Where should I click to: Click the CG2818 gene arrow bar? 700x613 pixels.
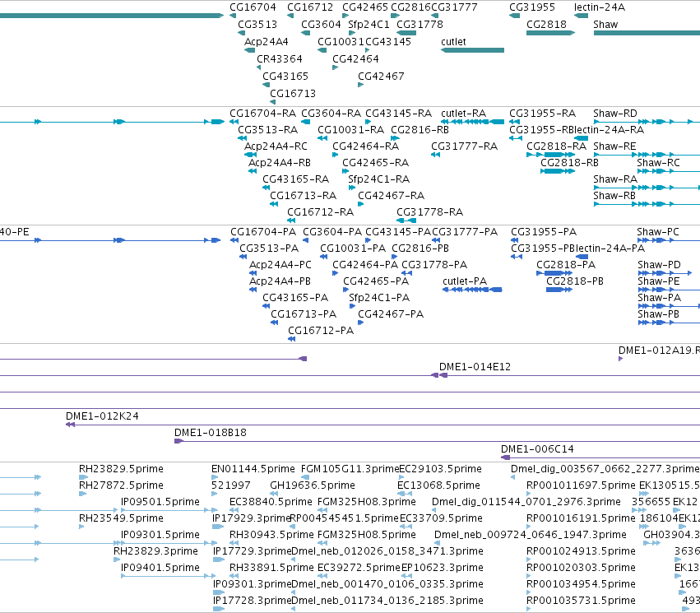(550, 33)
